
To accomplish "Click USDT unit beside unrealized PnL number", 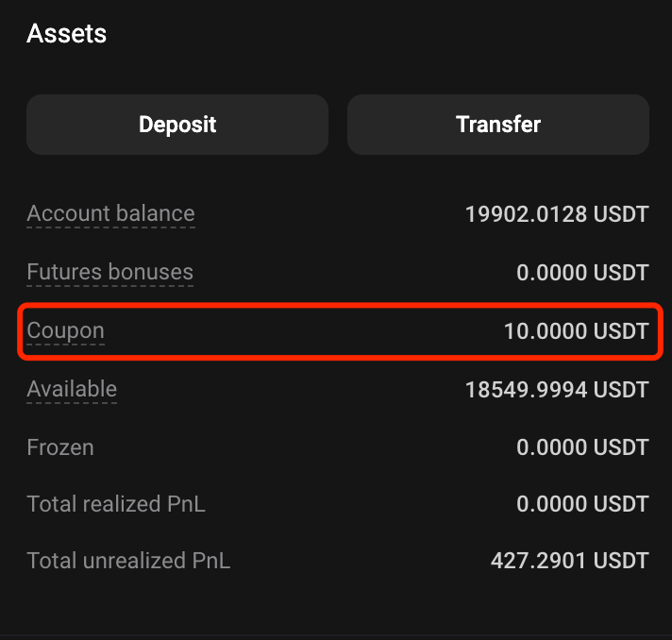I will (621, 561).
